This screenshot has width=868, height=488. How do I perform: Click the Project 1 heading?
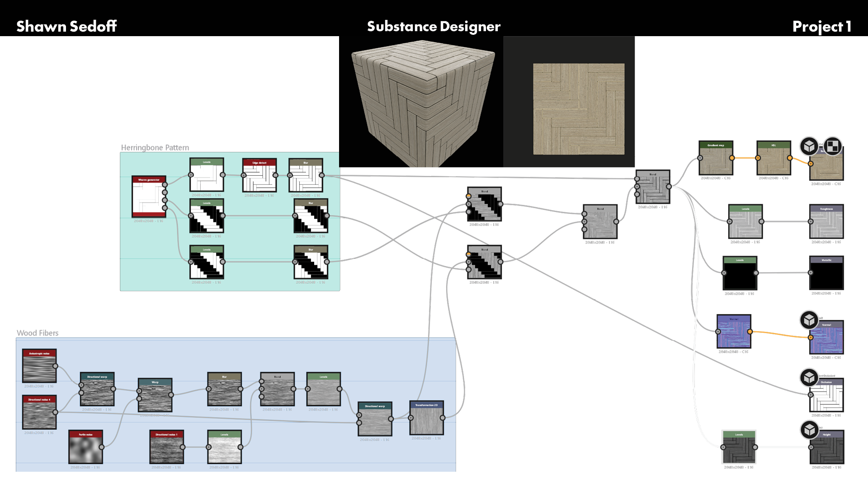click(x=821, y=26)
